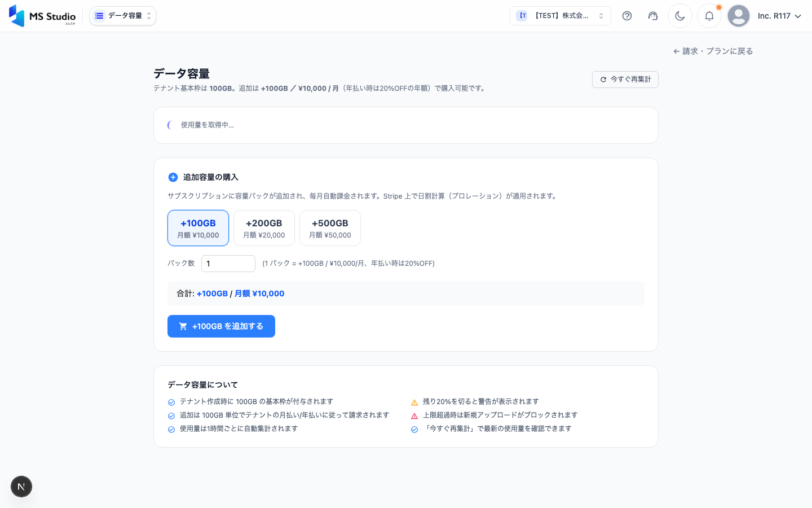The height and width of the screenshot is (508, 812).
Task: Click the red alert triangle beside 上限超過時
Action: (x=414, y=416)
